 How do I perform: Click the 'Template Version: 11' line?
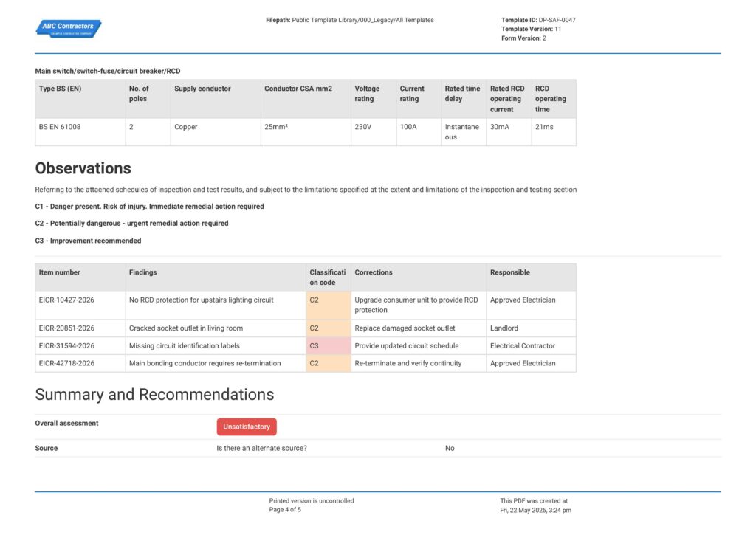(x=531, y=29)
